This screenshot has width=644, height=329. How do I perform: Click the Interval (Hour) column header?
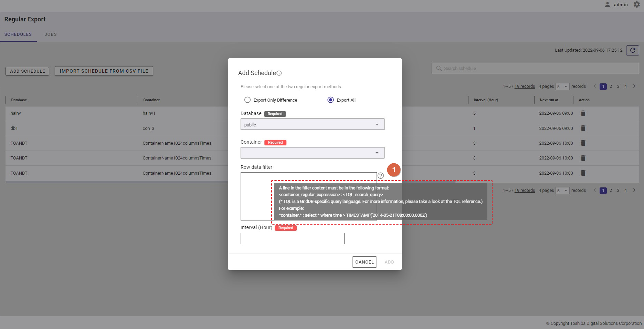(486, 100)
